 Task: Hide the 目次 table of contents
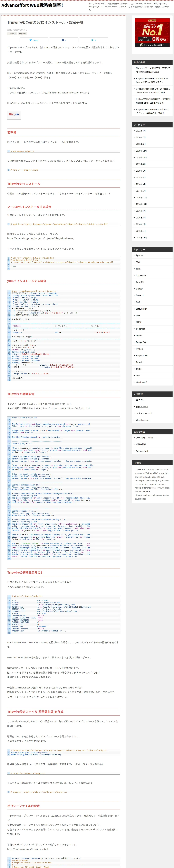17,114
